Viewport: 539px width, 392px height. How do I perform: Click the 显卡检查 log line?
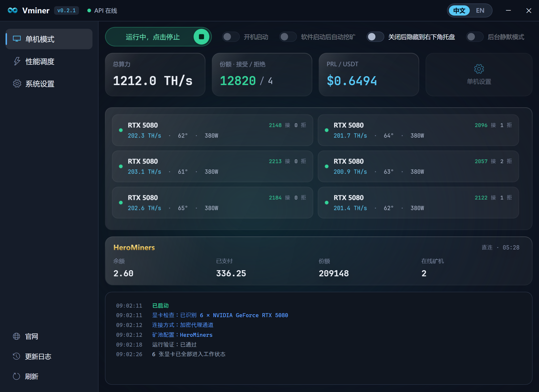pyautogui.click(x=220, y=315)
